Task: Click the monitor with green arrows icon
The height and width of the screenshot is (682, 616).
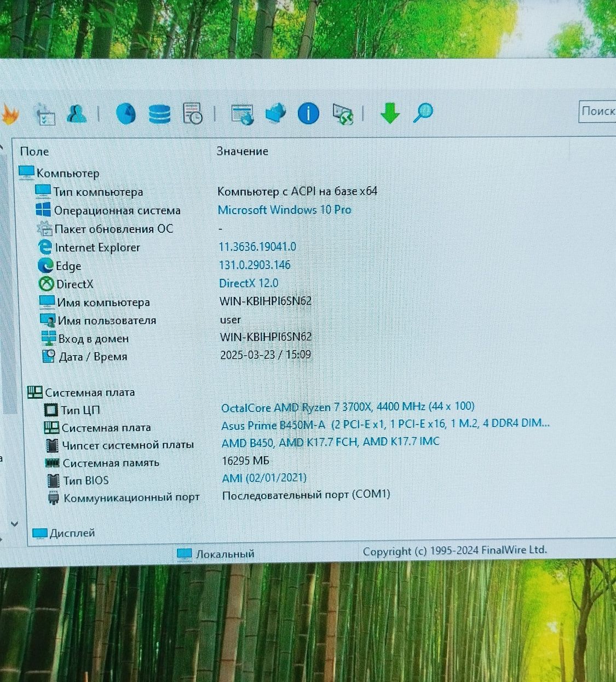Action: pos(343,114)
